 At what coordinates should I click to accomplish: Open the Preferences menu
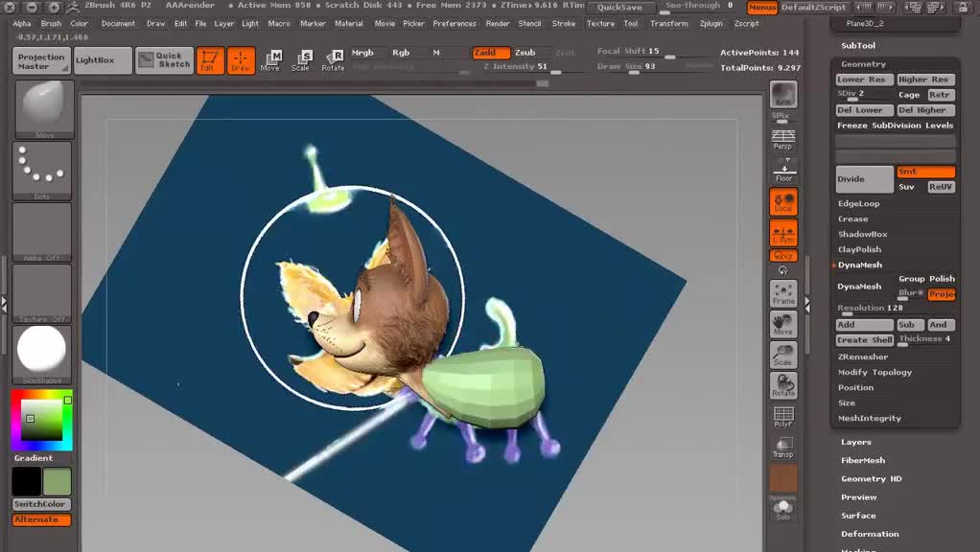(455, 24)
